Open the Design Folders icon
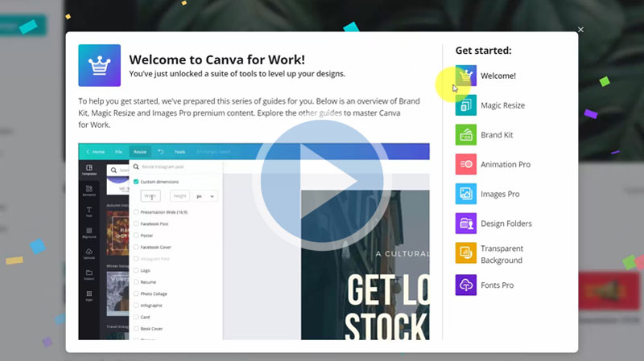The width and height of the screenshot is (644, 361). point(466,224)
